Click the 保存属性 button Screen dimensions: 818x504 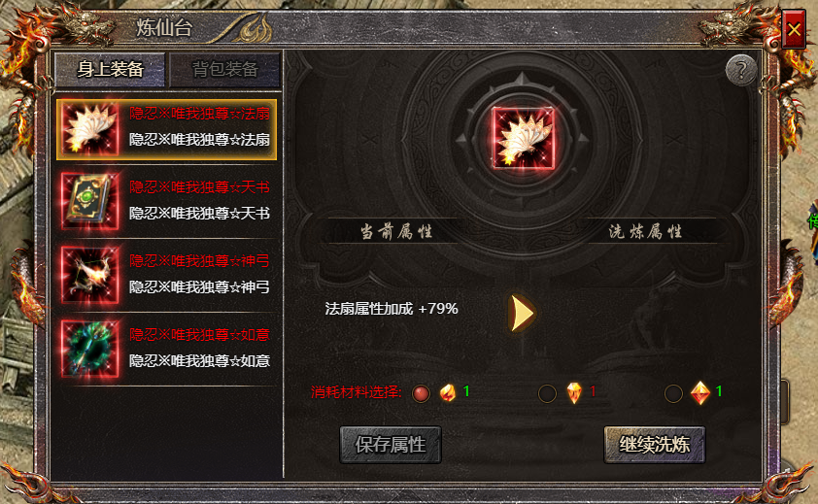391,445
